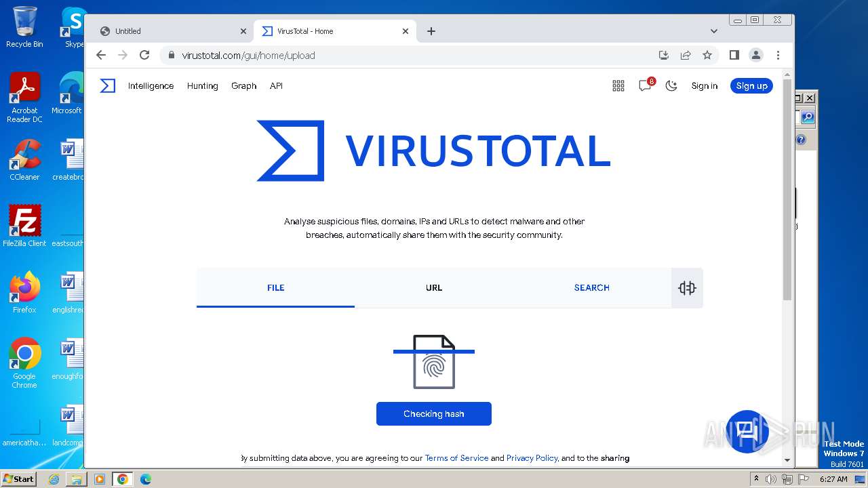The height and width of the screenshot is (488, 868).
Task: Click the Sign up button
Action: 751,85
